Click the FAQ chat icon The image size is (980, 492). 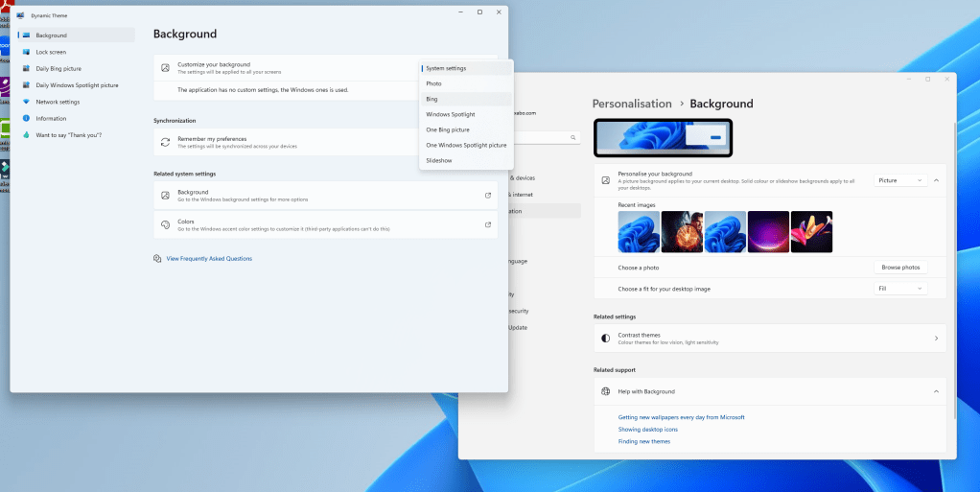(x=157, y=258)
